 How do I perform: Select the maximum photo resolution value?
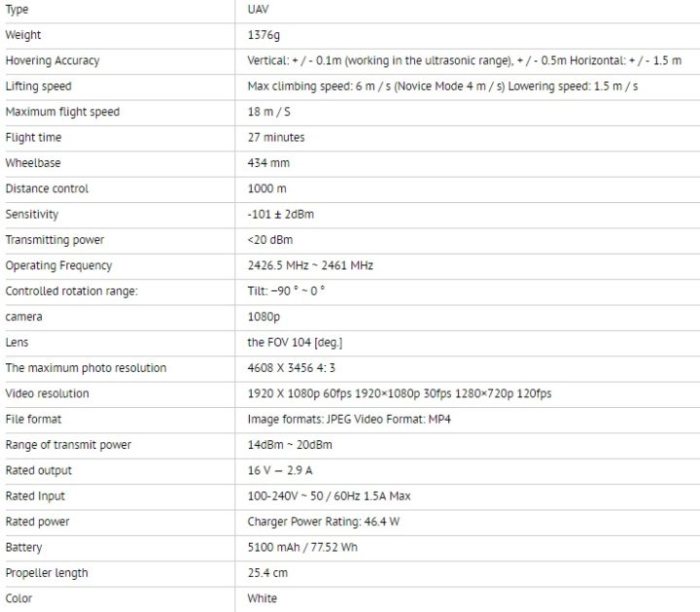(291, 367)
